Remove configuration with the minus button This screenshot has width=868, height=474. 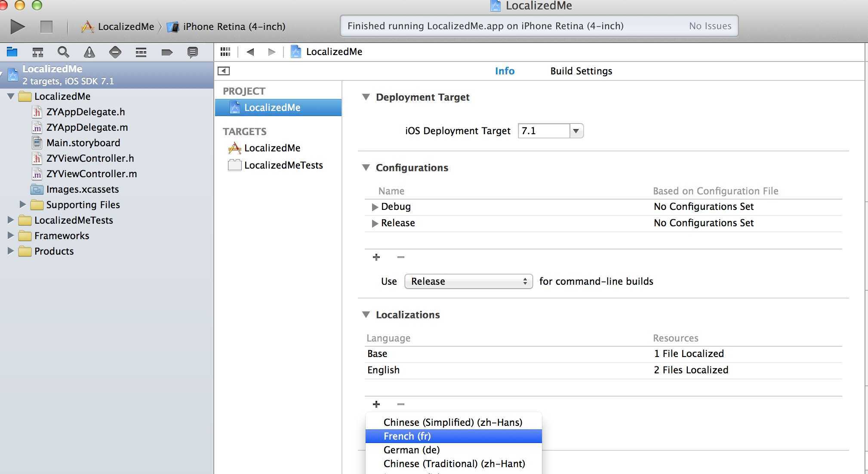[401, 257]
